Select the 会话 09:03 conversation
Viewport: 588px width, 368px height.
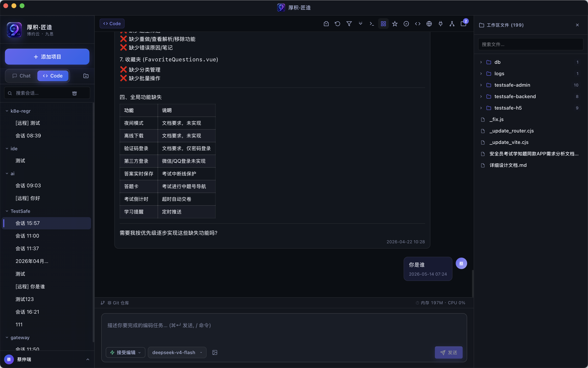coord(47,186)
